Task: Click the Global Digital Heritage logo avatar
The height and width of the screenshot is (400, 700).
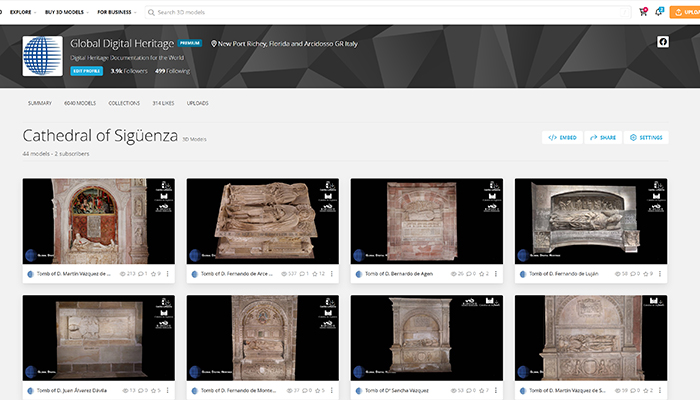Action: 42,57
